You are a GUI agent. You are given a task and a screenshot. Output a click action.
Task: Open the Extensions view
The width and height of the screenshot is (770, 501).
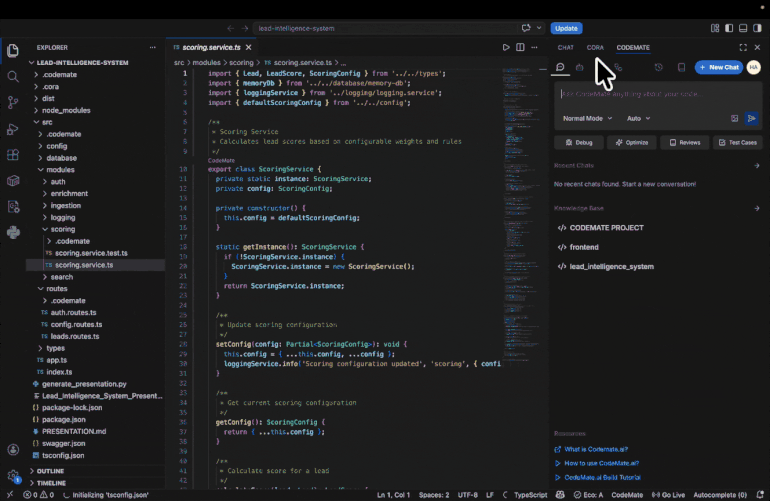tap(13, 155)
